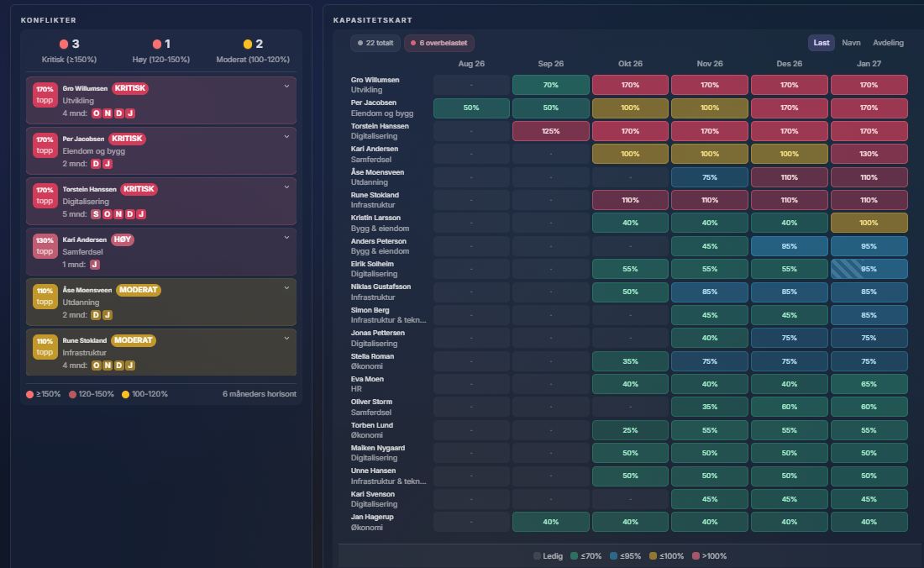
Task: Click the Høy counter dot showing 1
Action: point(157,45)
